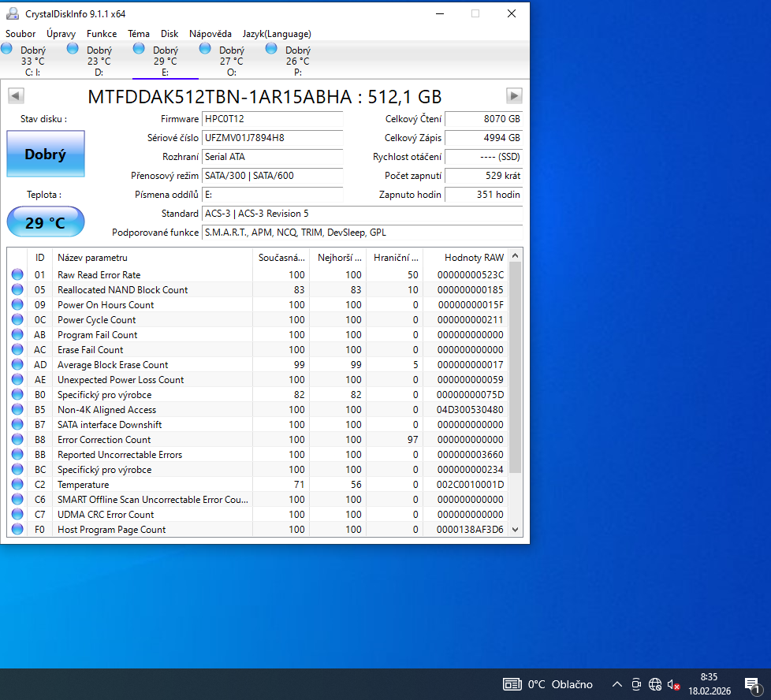
Task: Open the taskbar notification center icon
Action: (x=751, y=684)
